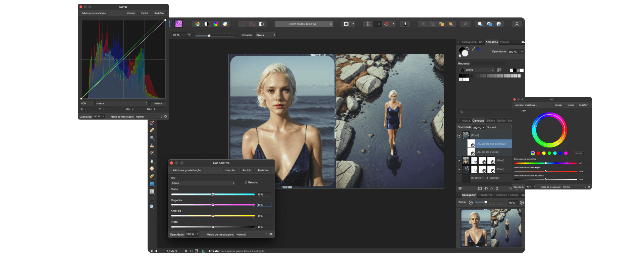Select the yellow colour channel dot in HSL

pos(544,153)
